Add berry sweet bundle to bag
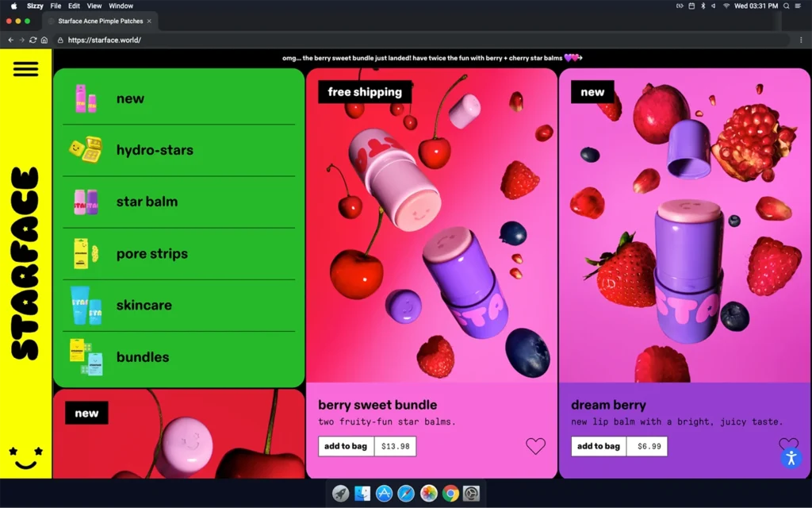 point(346,446)
